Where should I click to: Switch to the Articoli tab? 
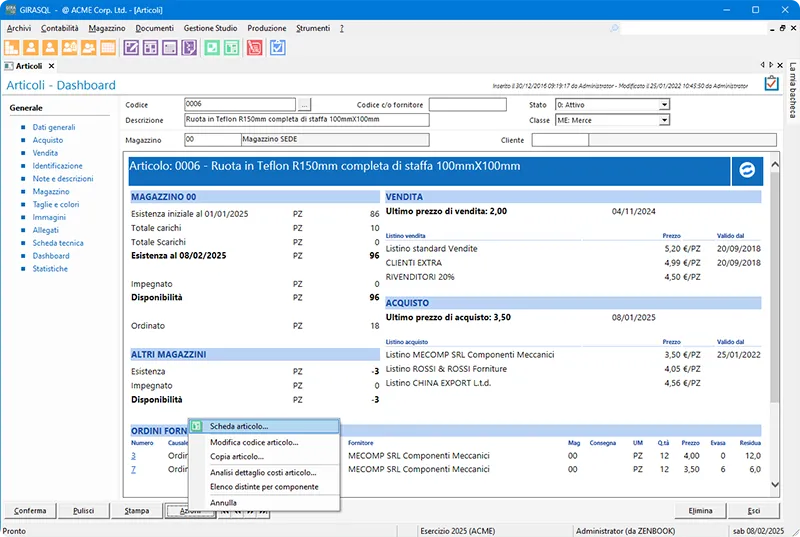coord(29,66)
